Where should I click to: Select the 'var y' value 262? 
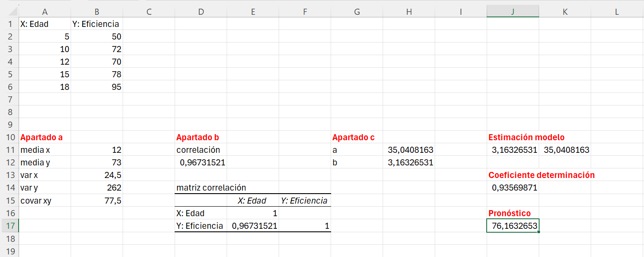coord(97,188)
